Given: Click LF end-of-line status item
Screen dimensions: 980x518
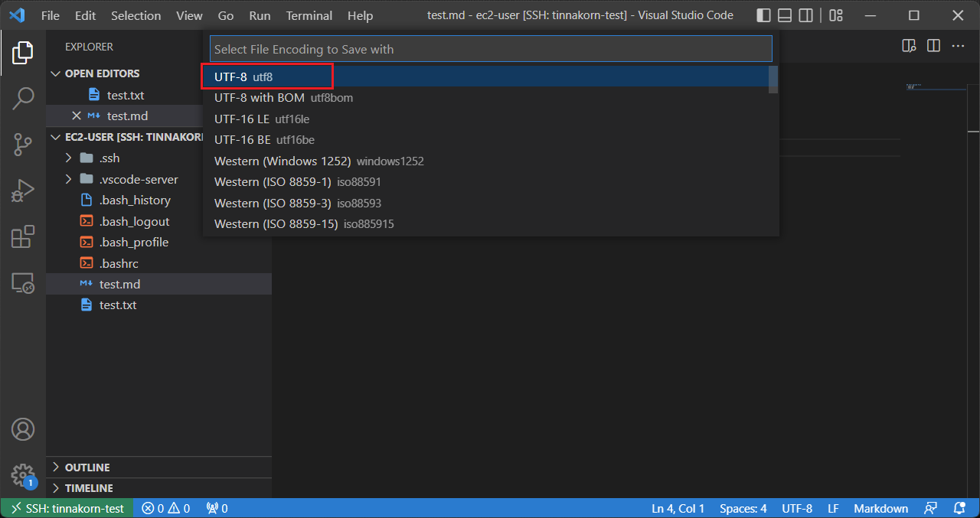Looking at the screenshot, I should pyautogui.click(x=833, y=508).
